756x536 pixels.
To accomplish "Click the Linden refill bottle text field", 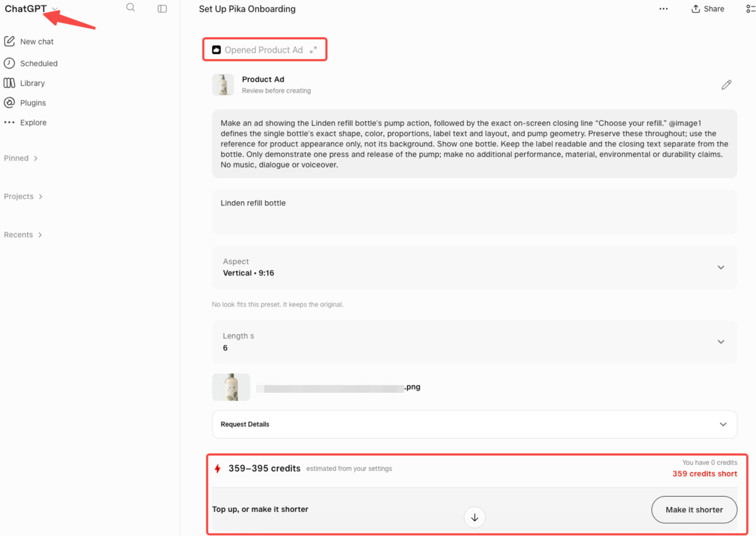I will [474, 212].
